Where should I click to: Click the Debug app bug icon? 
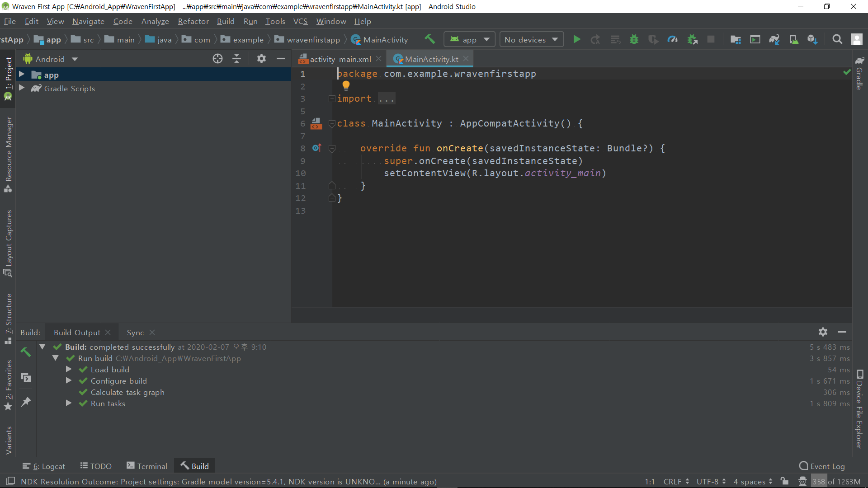pyautogui.click(x=634, y=40)
